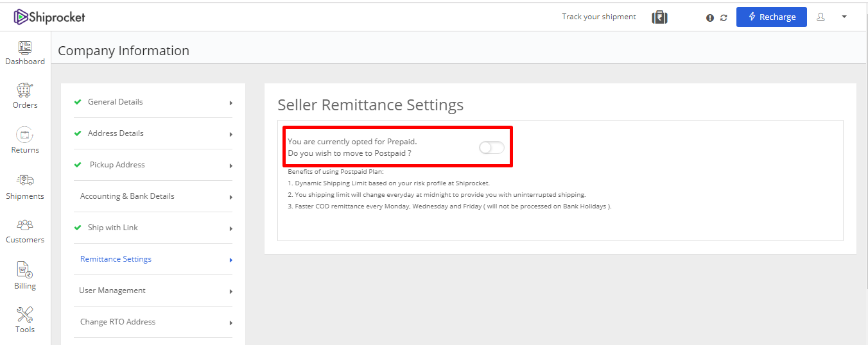The height and width of the screenshot is (345, 868).
Task: Open the Billing invoice icon
Action: click(25, 269)
